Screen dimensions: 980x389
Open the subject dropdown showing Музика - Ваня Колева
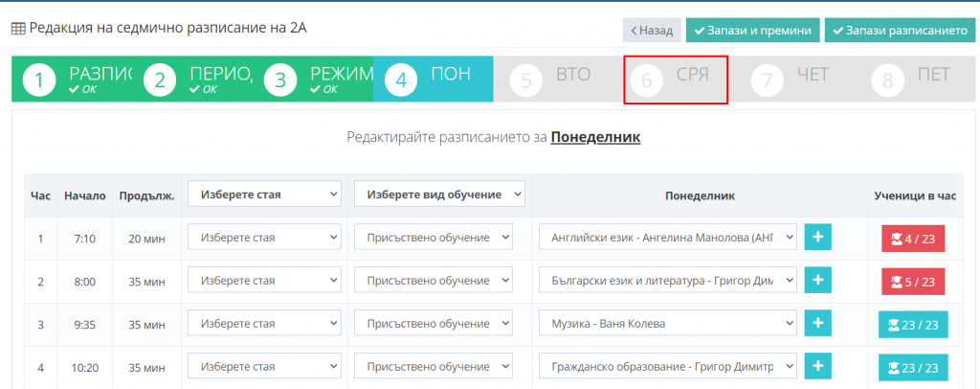tap(668, 324)
